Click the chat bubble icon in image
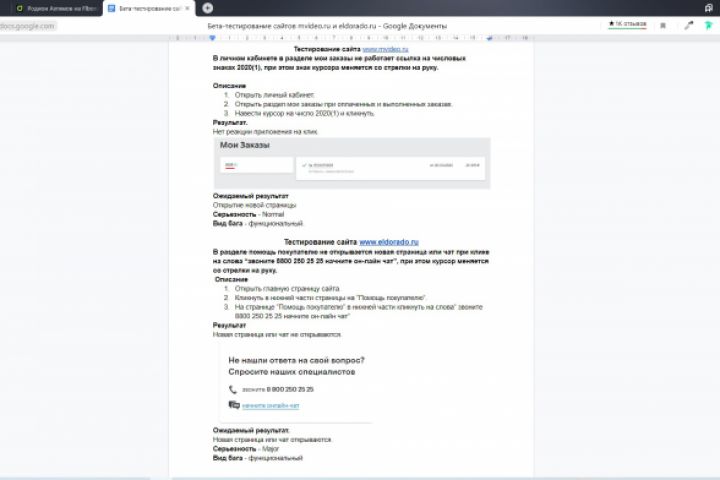720x480 pixels. coord(234,405)
